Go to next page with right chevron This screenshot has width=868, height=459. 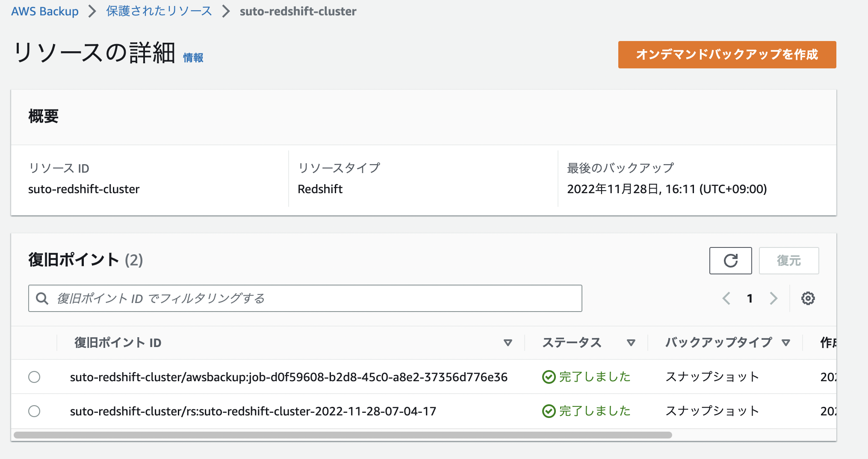[x=773, y=298]
